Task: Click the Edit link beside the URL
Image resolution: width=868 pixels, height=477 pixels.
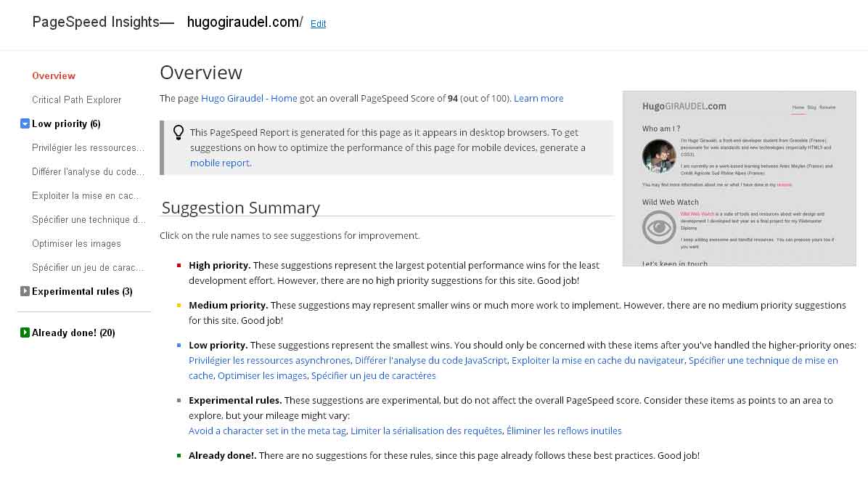Action: 318,24
